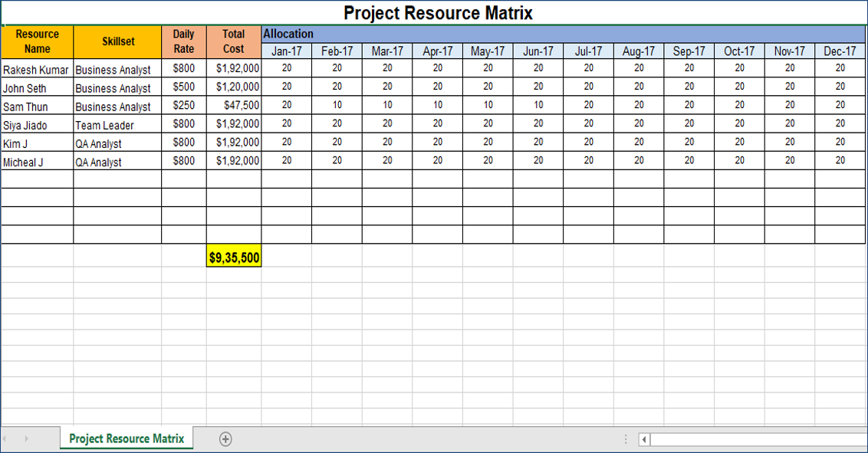Select Rakesh Kumar's name cell
Image resolution: width=868 pixels, height=453 pixels.
coord(35,68)
